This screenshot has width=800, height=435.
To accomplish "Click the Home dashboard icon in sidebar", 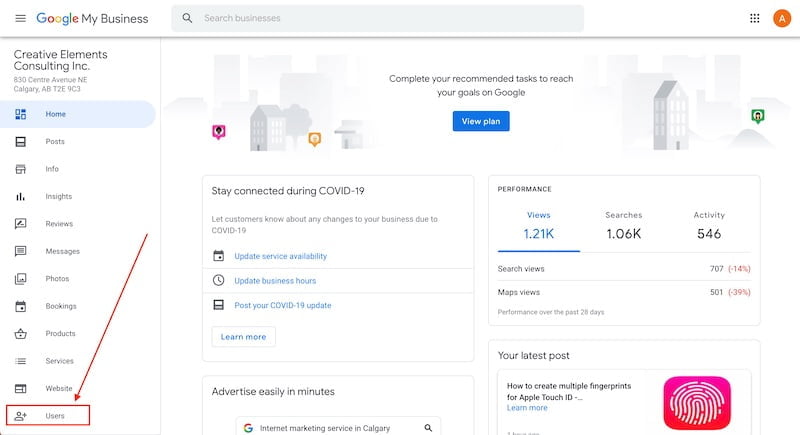I will pyautogui.click(x=20, y=114).
